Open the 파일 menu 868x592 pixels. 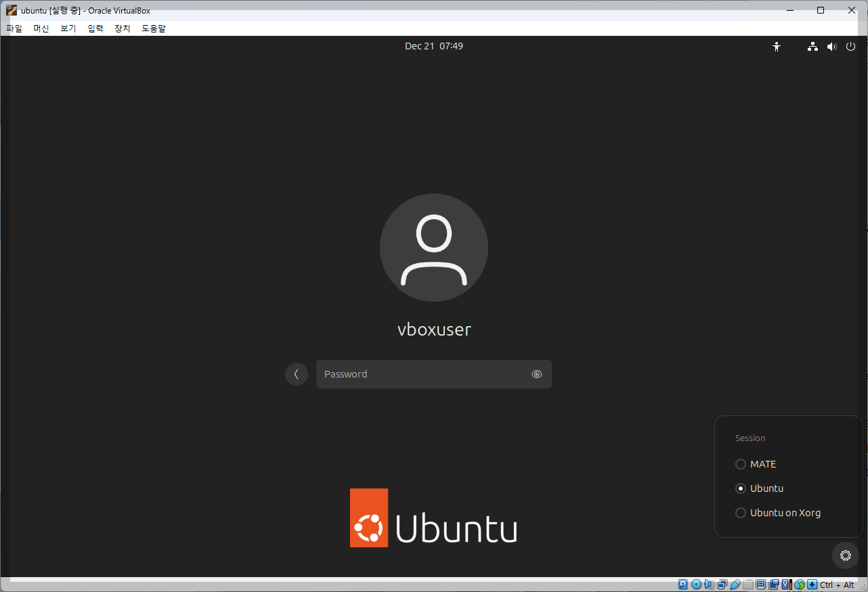[14, 28]
